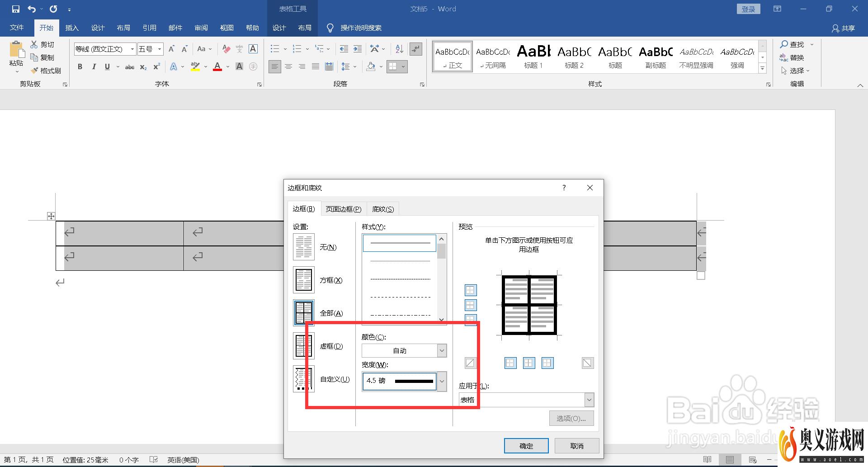Click 确定 button in dialog
This screenshot has height=467, width=868.
coord(526,446)
